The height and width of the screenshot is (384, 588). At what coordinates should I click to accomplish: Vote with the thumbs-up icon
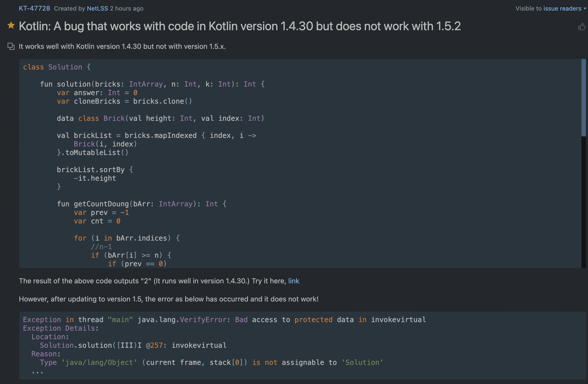[x=582, y=27]
